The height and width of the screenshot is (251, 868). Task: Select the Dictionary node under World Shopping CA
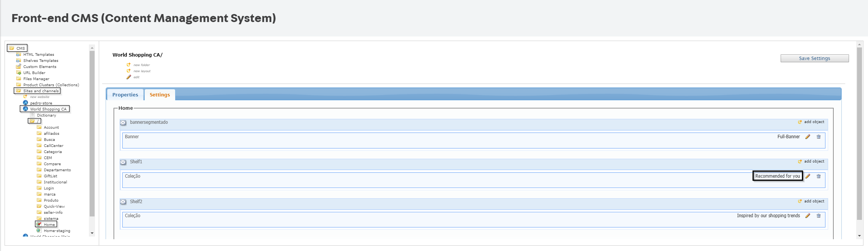(x=46, y=115)
